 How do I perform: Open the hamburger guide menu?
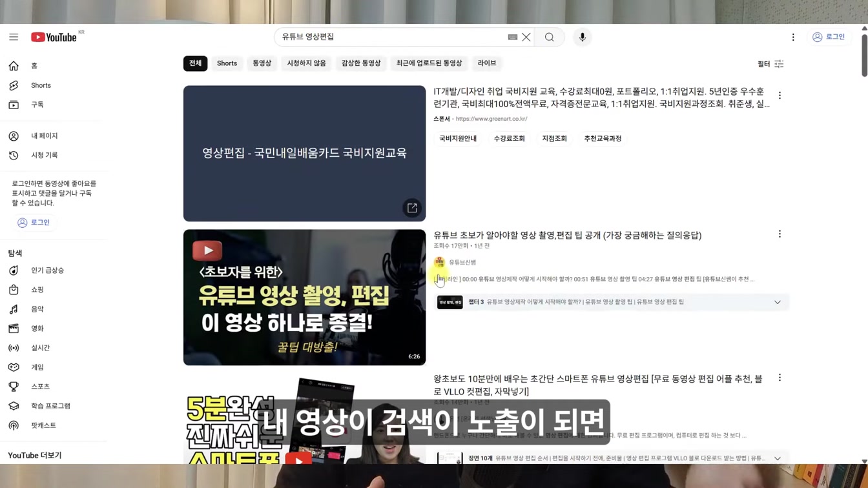tap(14, 37)
